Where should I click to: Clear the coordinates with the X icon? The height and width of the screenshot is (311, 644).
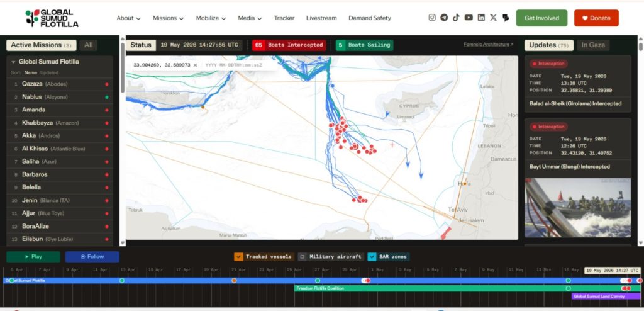click(x=195, y=65)
